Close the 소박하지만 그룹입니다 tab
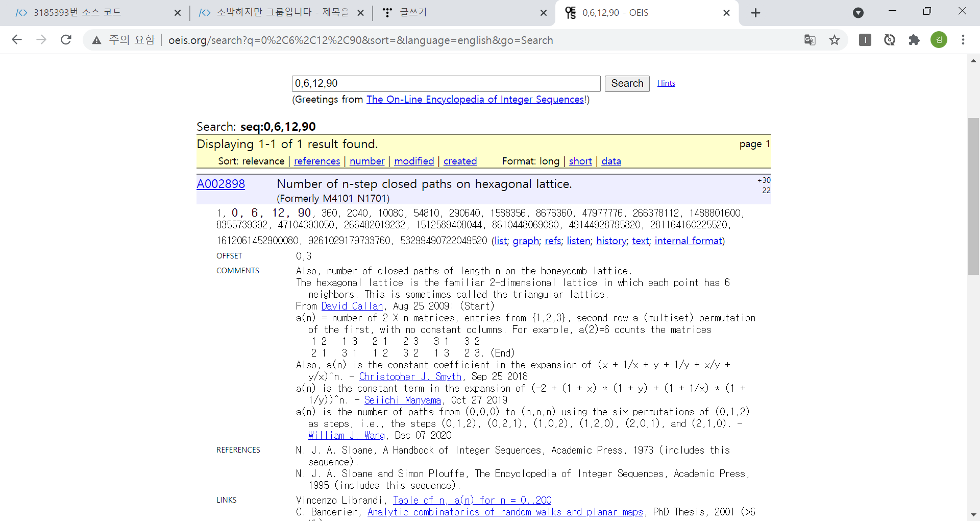 click(360, 13)
